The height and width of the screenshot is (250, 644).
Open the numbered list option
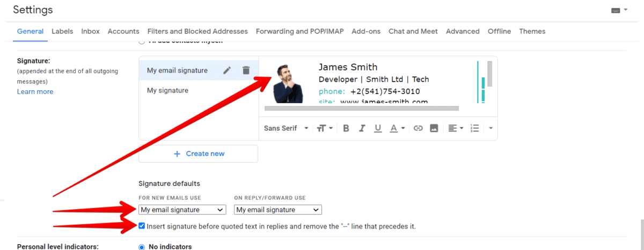pos(474,128)
